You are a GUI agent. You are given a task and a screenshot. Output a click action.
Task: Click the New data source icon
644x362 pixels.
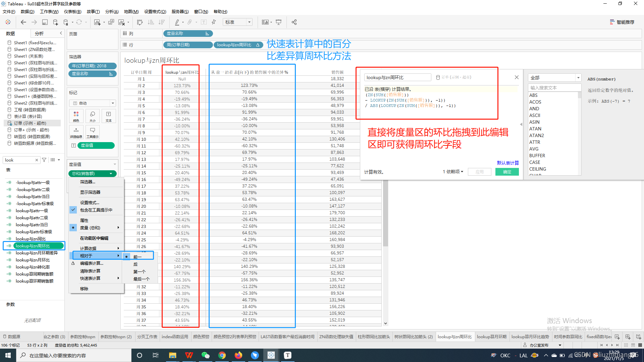(55, 22)
